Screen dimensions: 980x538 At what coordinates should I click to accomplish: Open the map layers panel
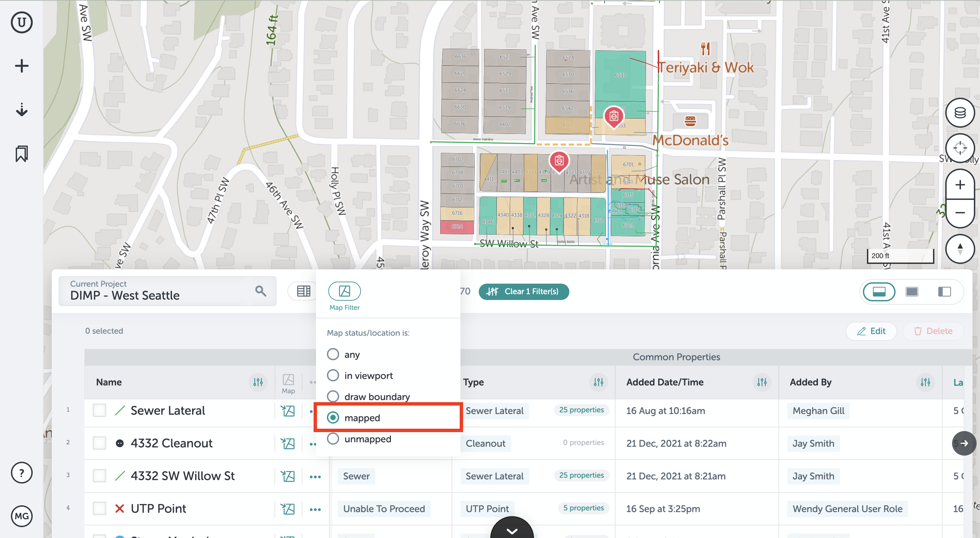tap(960, 112)
